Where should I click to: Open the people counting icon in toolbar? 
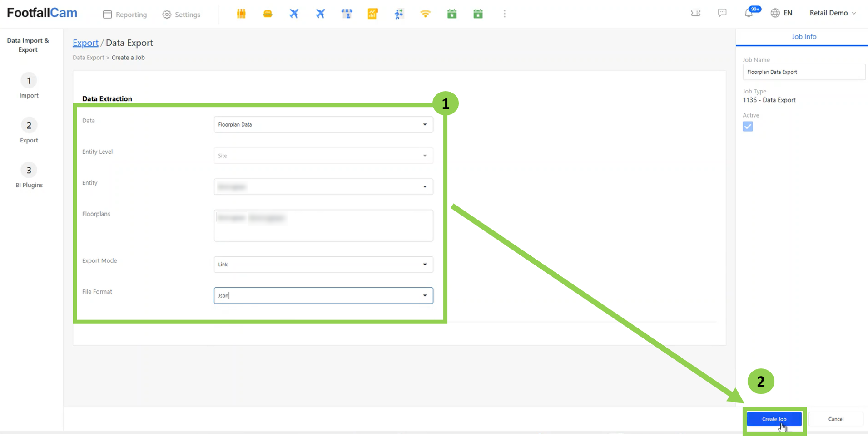[x=241, y=14]
